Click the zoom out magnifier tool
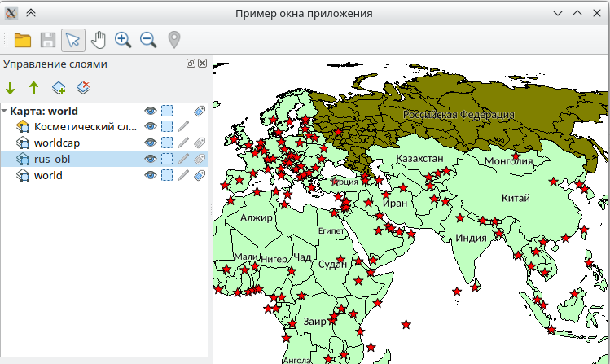Screen dimensions: 610x364 tap(148, 39)
